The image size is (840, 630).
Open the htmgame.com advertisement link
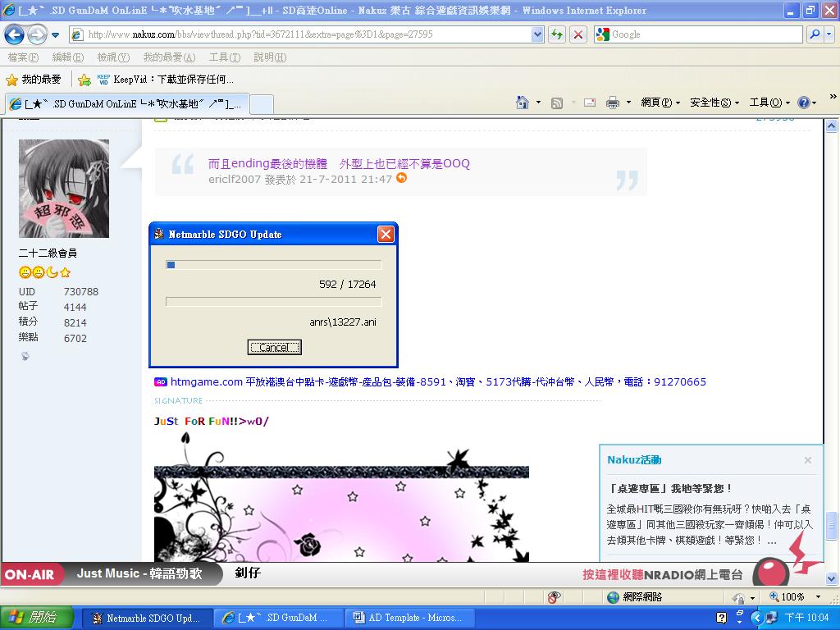click(438, 382)
